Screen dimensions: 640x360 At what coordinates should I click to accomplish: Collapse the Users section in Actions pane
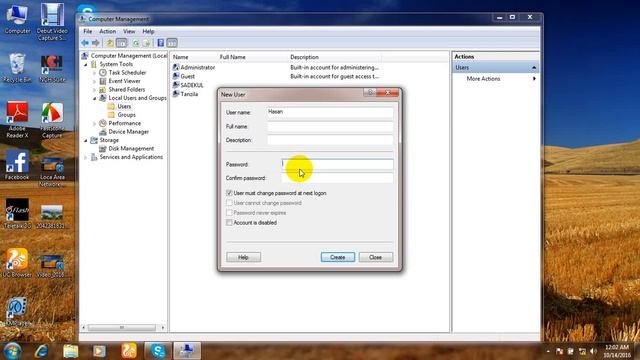[534, 67]
